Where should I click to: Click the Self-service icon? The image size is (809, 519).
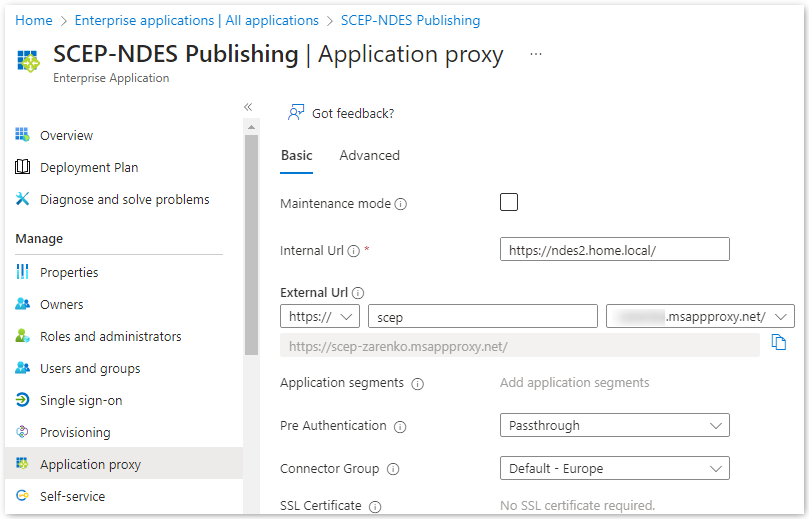click(x=22, y=495)
